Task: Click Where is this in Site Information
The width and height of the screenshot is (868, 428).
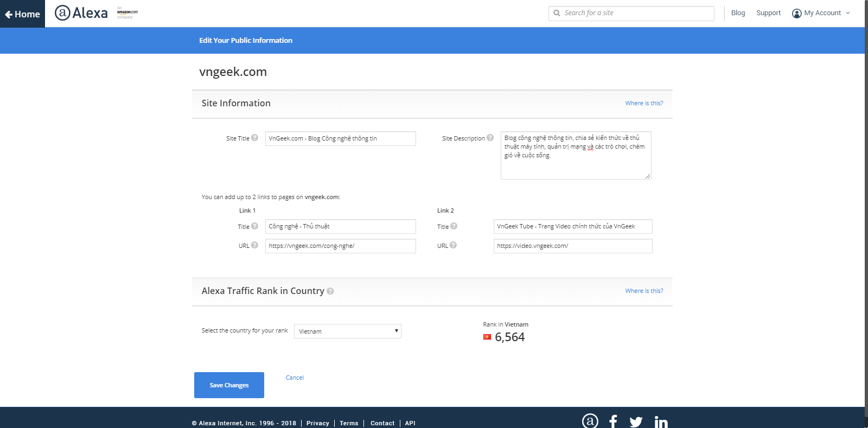Action: point(644,103)
